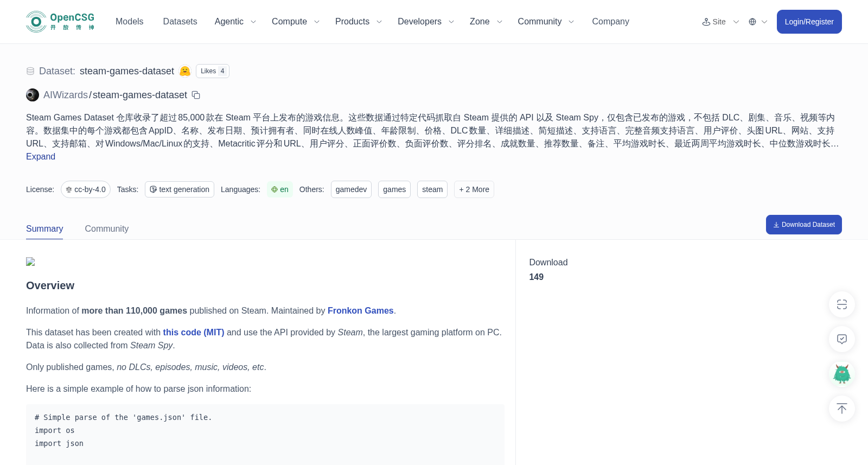Expand the Developers menu
Image resolution: width=868 pixels, height=465 pixels.
426,22
